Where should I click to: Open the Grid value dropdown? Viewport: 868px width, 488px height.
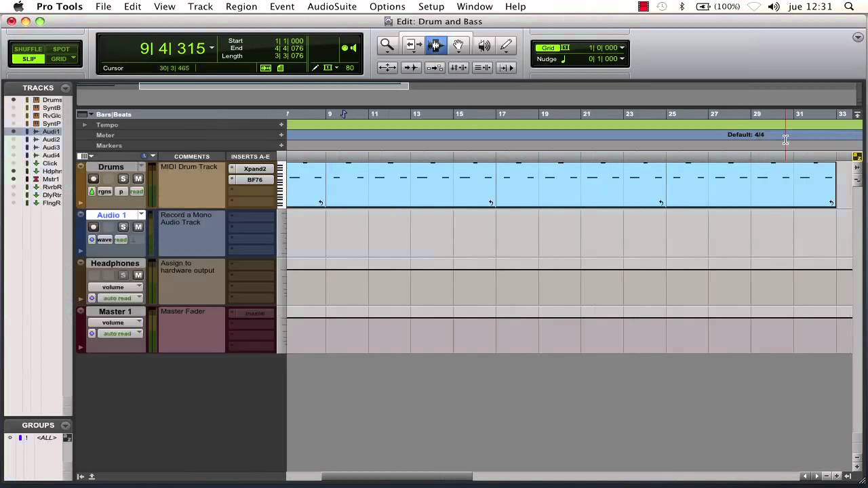pos(622,48)
